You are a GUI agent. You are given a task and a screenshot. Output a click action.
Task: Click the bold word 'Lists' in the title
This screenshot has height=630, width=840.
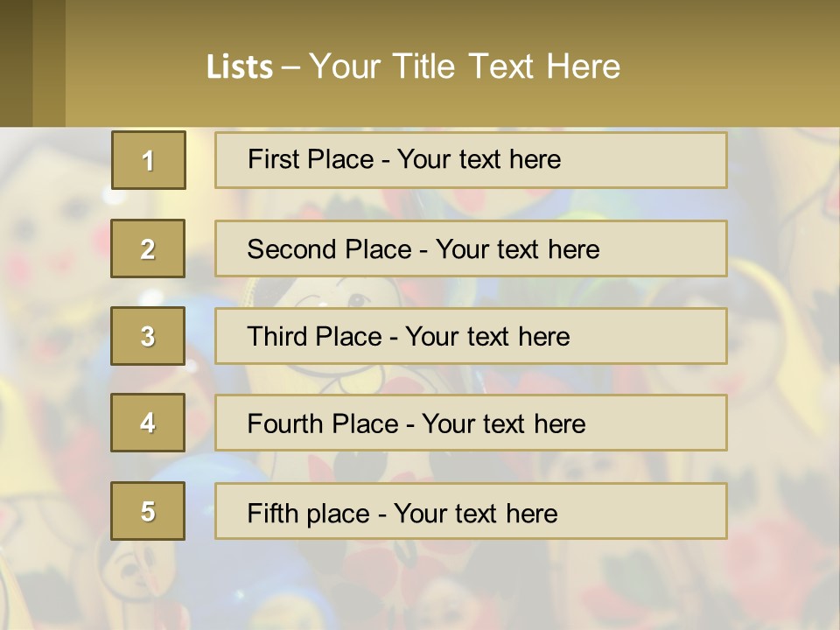239,66
